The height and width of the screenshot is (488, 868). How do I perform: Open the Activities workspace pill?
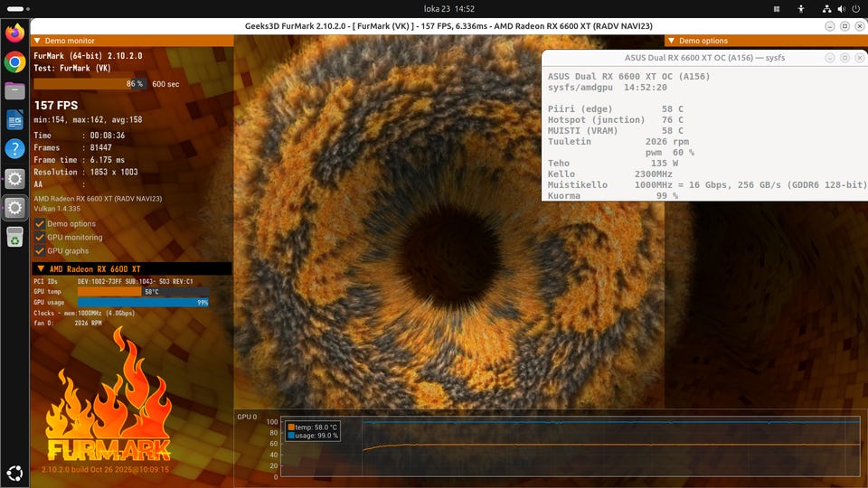(18, 9)
